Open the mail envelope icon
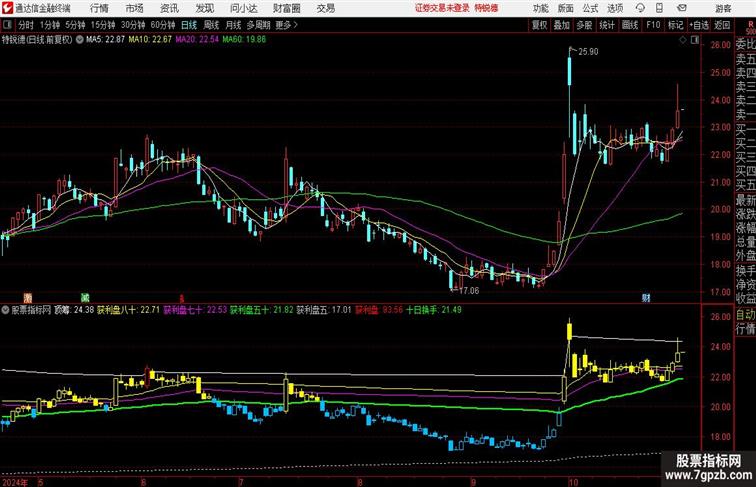Screen dimensions: 756x487 [682, 8]
